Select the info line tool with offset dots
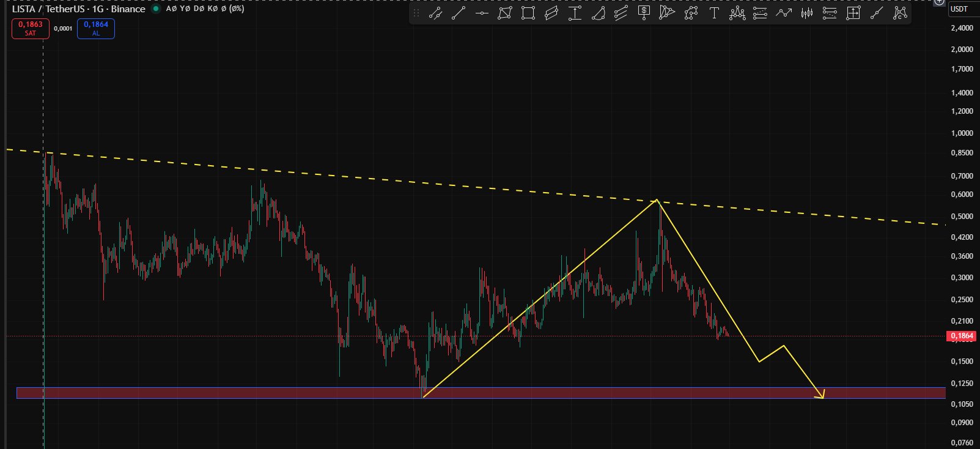Viewport: 980px width, 449px height. (x=435, y=13)
